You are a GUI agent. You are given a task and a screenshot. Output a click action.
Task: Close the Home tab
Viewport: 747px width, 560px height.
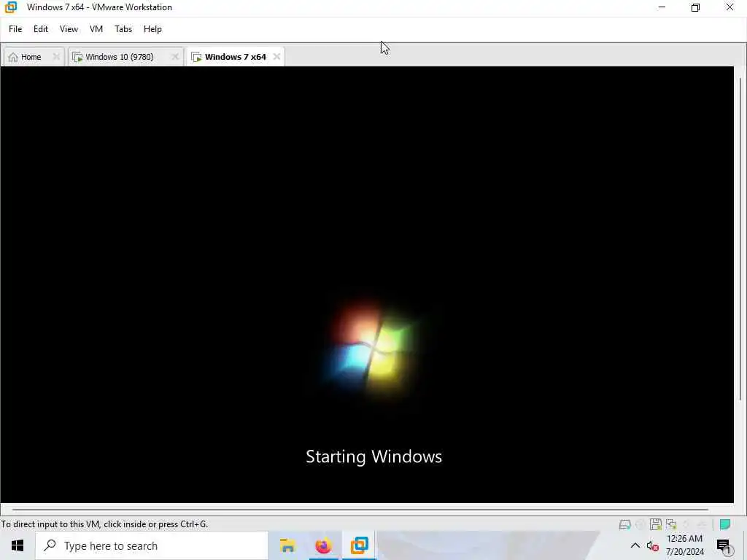(x=56, y=57)
